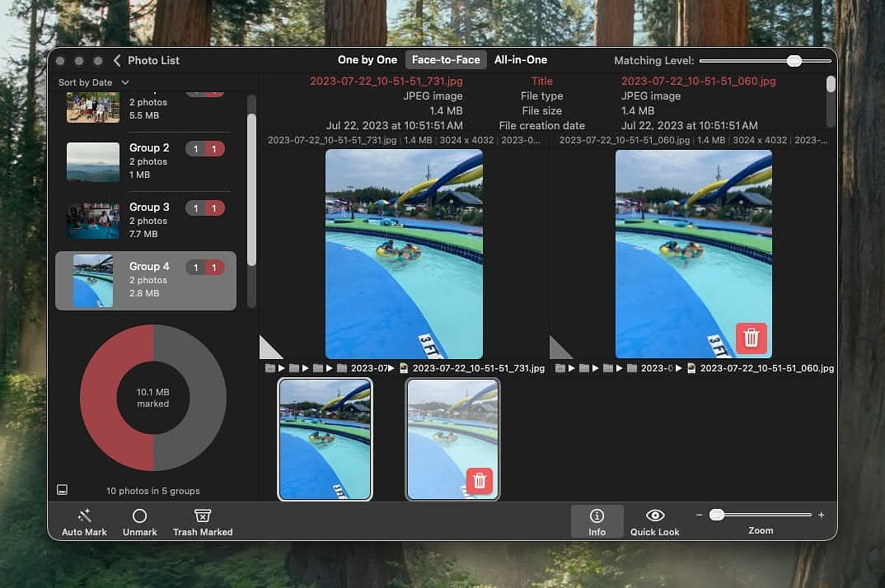Viewport: 885px width, 588px height.
Task: Toggle the bottom-left panel collapse icon
Action: [x=62, y=490]
